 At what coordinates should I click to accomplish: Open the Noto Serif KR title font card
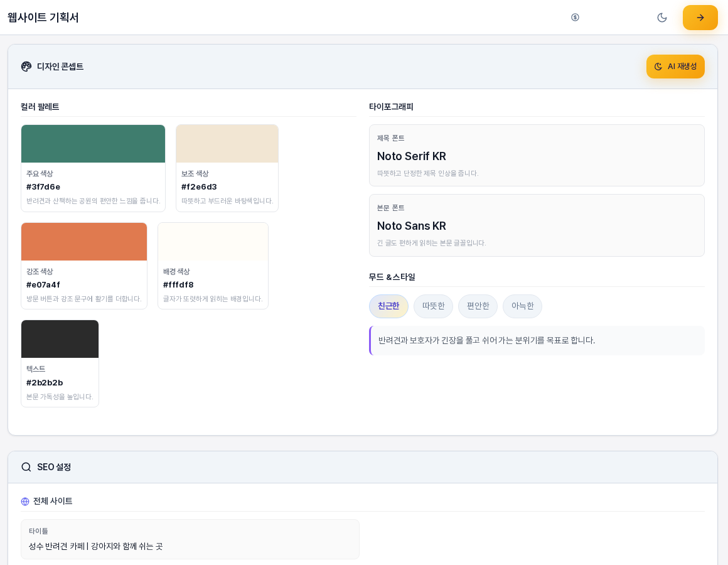(537, 155)
